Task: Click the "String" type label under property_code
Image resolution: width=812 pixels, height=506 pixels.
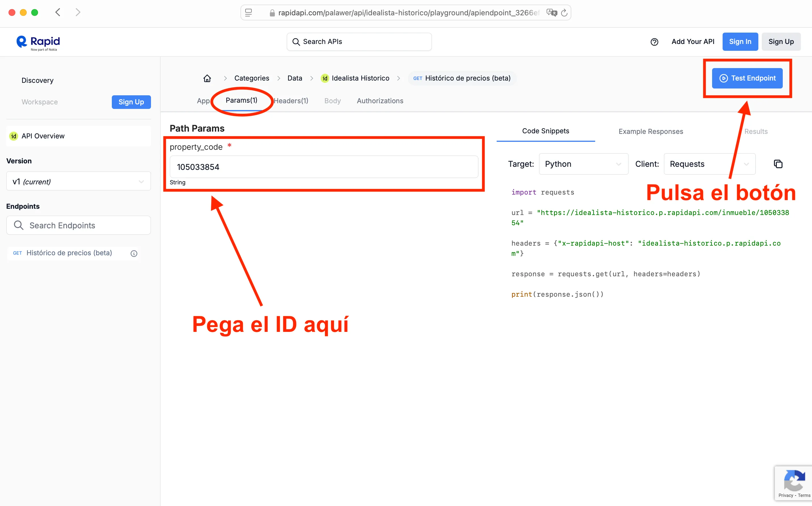Action: tap(177, 182)
